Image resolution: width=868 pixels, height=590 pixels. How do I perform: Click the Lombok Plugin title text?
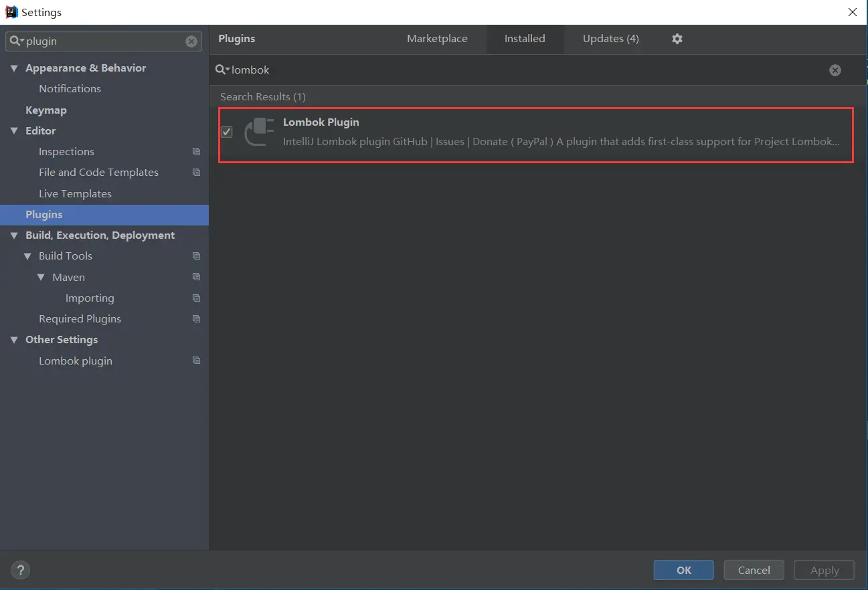(x=321, y=122)
